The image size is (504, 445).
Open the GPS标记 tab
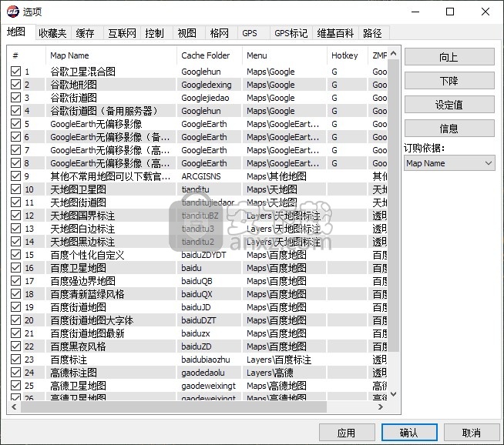point(291,33)
